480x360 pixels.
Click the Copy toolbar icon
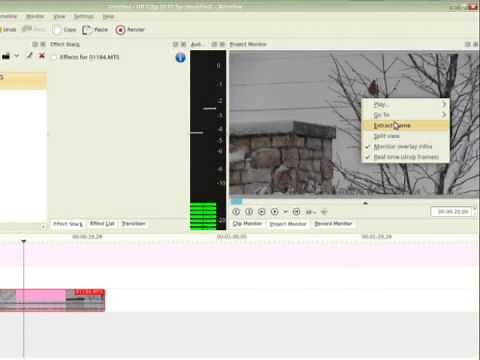(x=57, y=30)
